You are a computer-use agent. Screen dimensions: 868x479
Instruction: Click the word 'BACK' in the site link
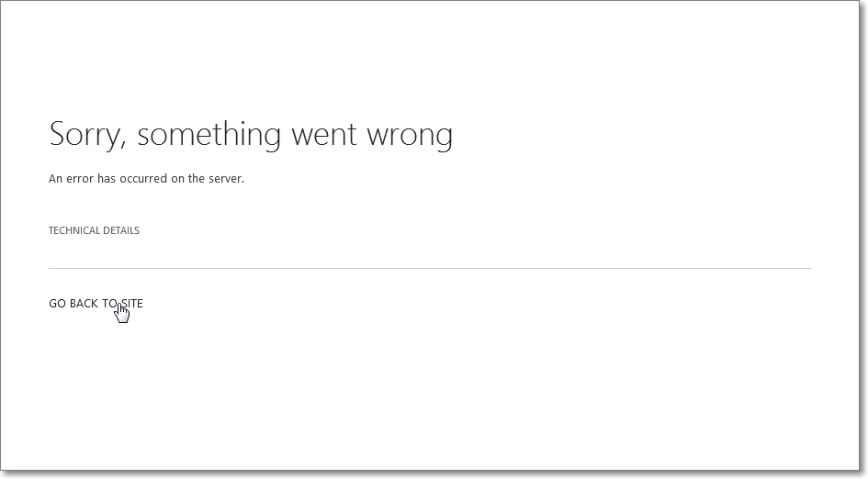[x=85, y=303]
